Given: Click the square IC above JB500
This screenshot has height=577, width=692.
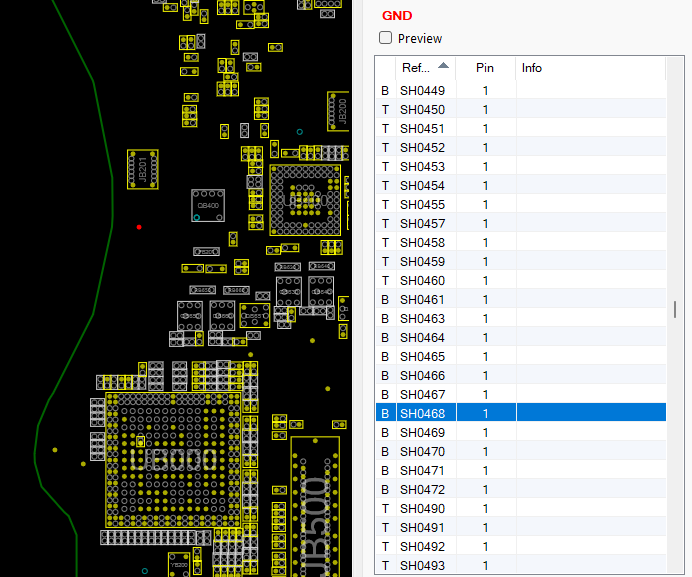Looking at the screenshot, I should click(x=303, y=200).
